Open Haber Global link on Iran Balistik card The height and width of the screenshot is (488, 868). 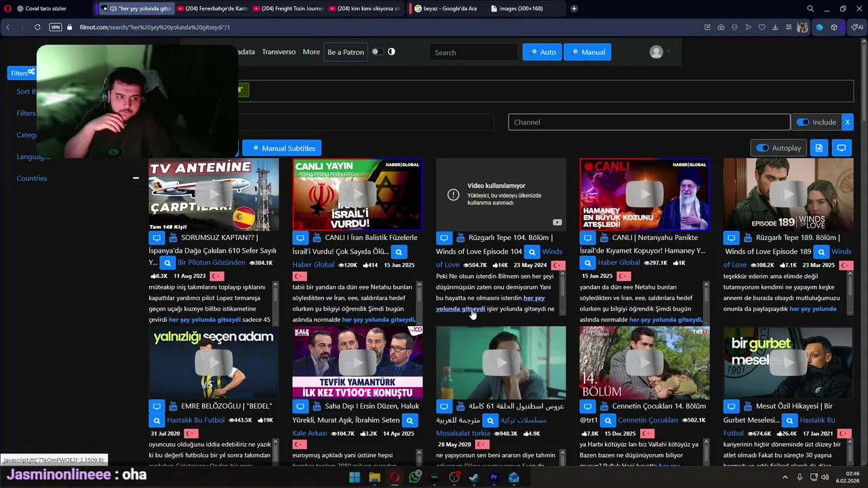click(x=313, y=265)
